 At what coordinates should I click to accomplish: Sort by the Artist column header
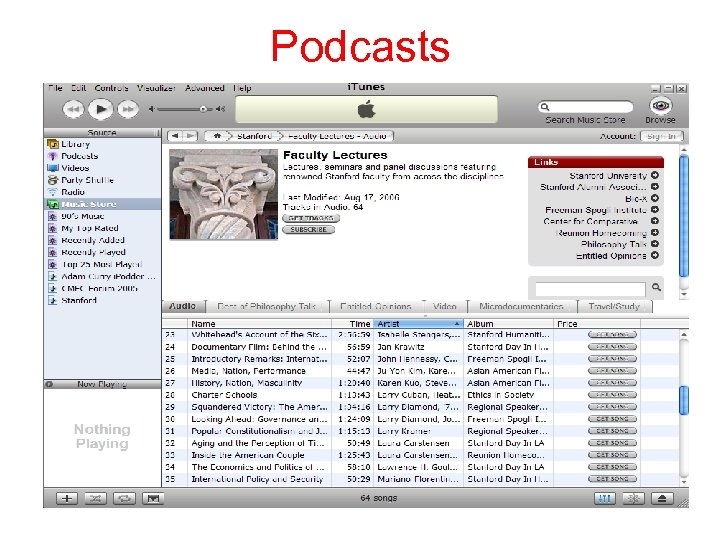click(418, 324)
